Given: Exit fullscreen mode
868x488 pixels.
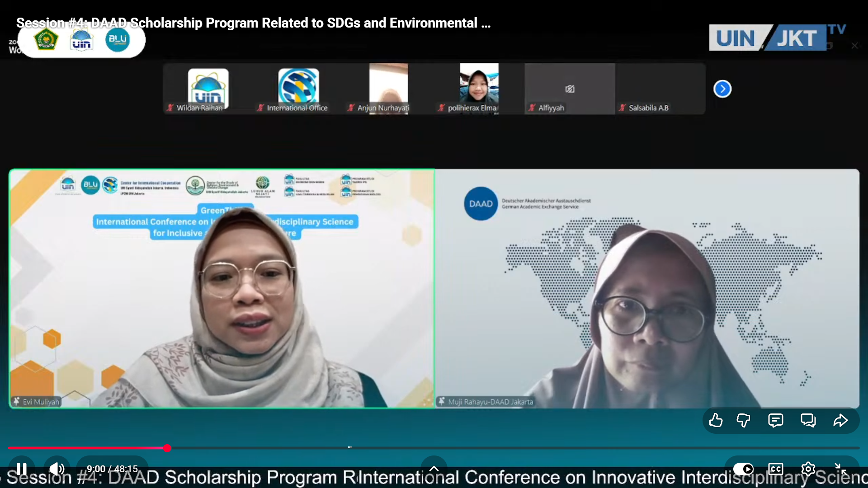Looking at the screenshot, I should tap(840, 469).
